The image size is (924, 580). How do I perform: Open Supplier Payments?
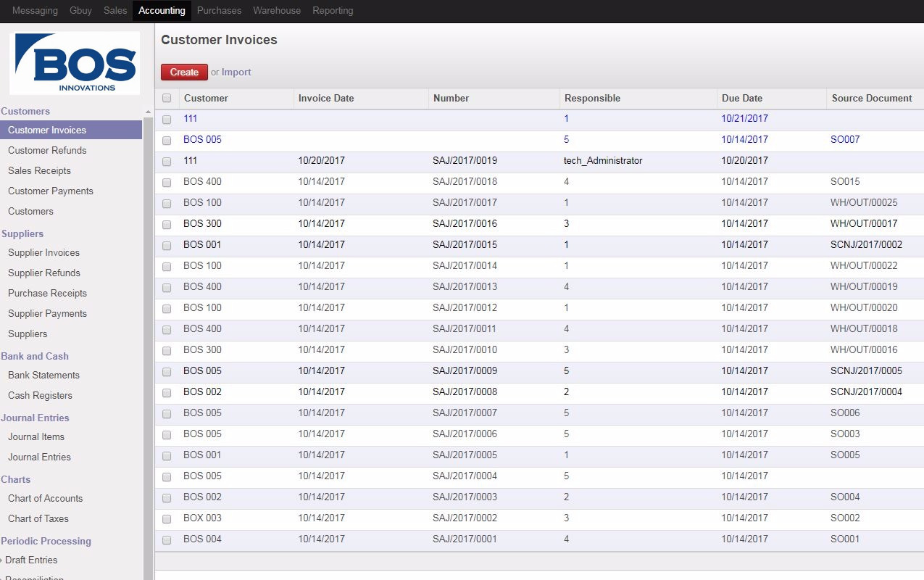point(47,313)
